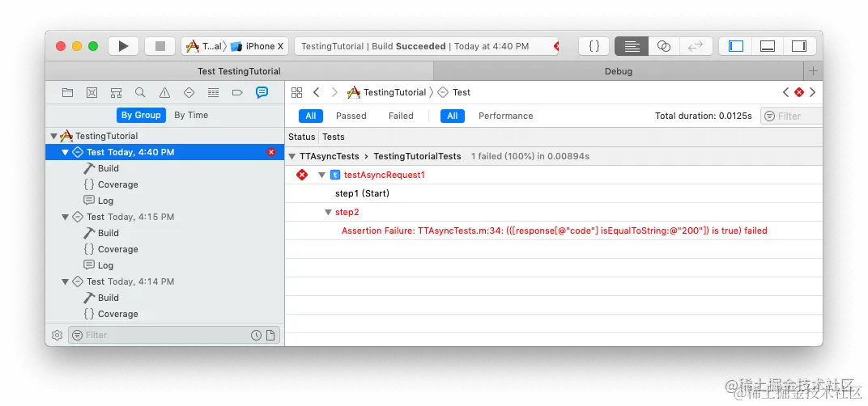The height and width of the screenshot is (406, 868).
Task: Show the standard editor
Action: (x=632, y=46)
